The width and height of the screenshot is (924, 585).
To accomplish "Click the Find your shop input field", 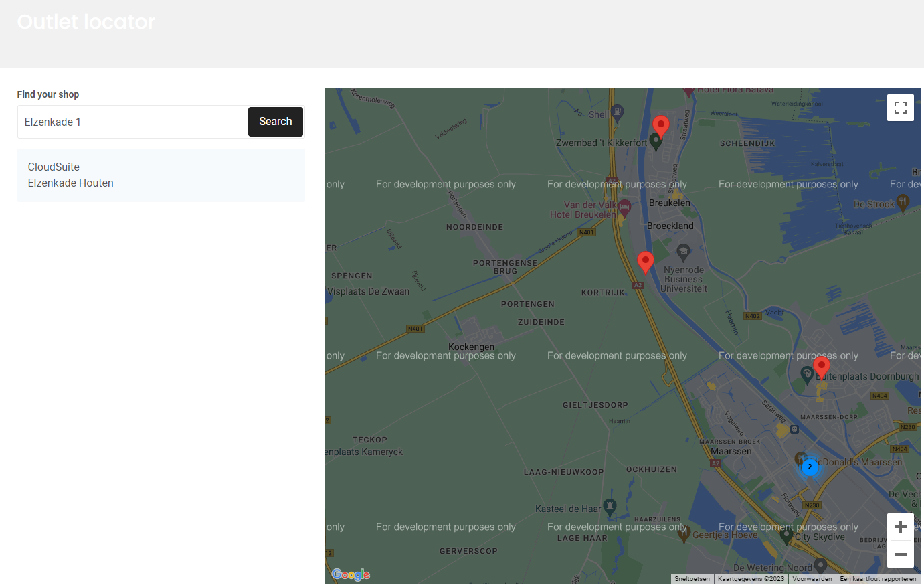I will [132, 122].
